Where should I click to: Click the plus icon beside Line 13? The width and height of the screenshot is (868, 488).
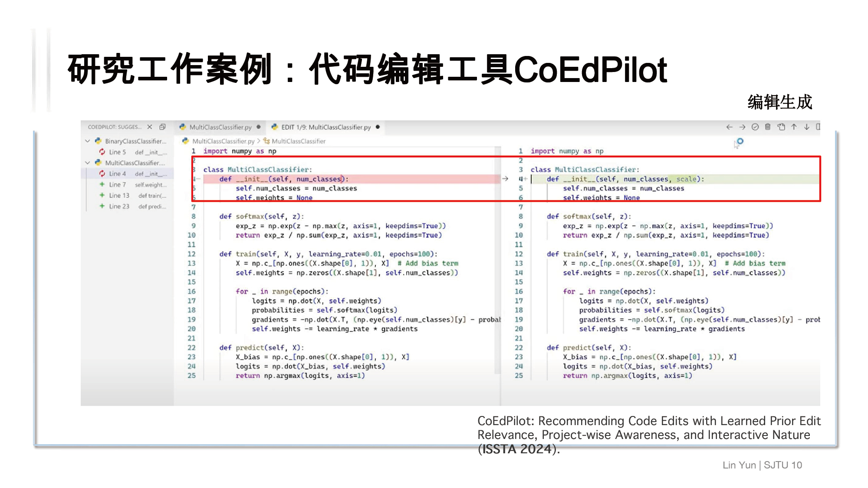coord(102,195)
